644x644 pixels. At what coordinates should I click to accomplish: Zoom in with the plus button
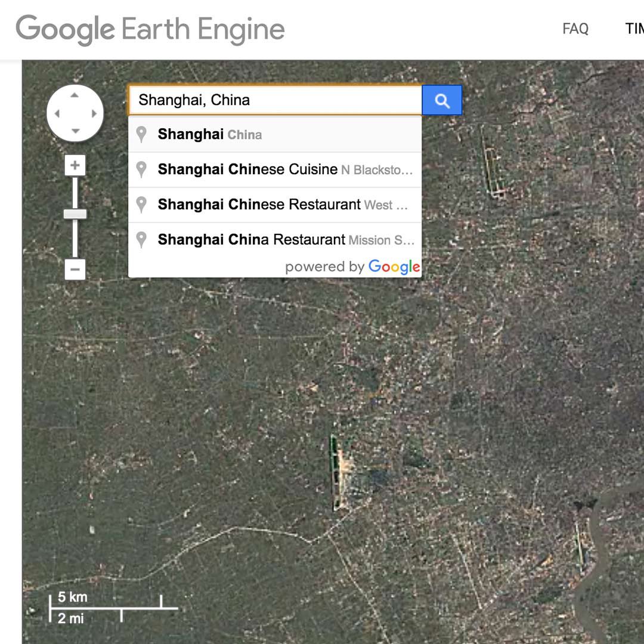coord(75,165)
